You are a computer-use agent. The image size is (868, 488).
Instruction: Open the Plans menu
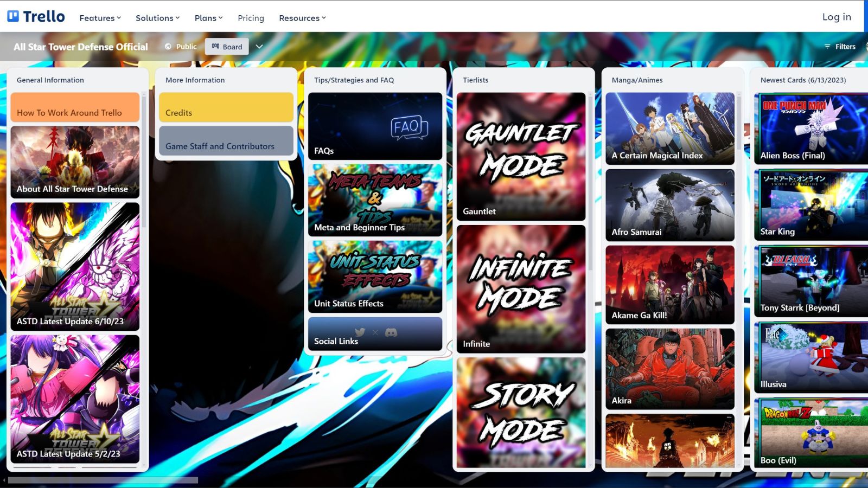(x=208, y=18)
